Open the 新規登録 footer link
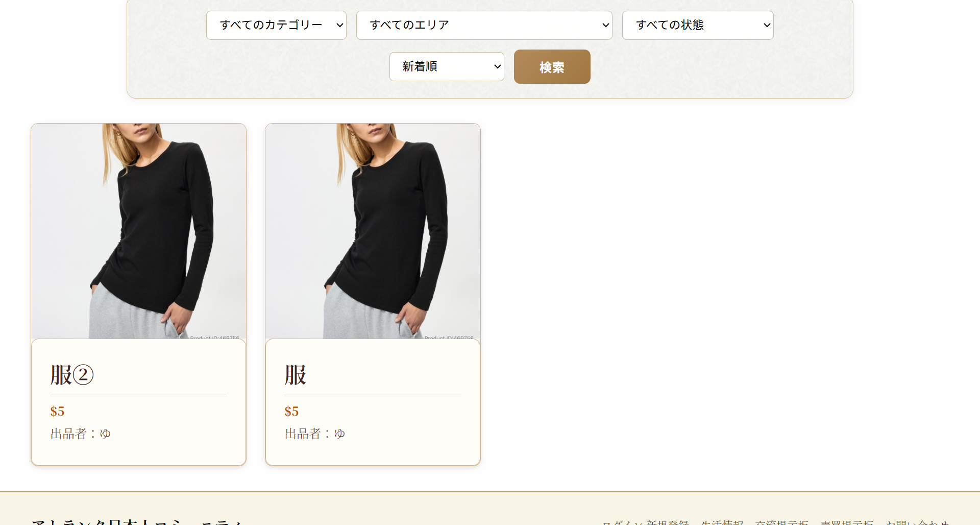 (x=669, y=523)
